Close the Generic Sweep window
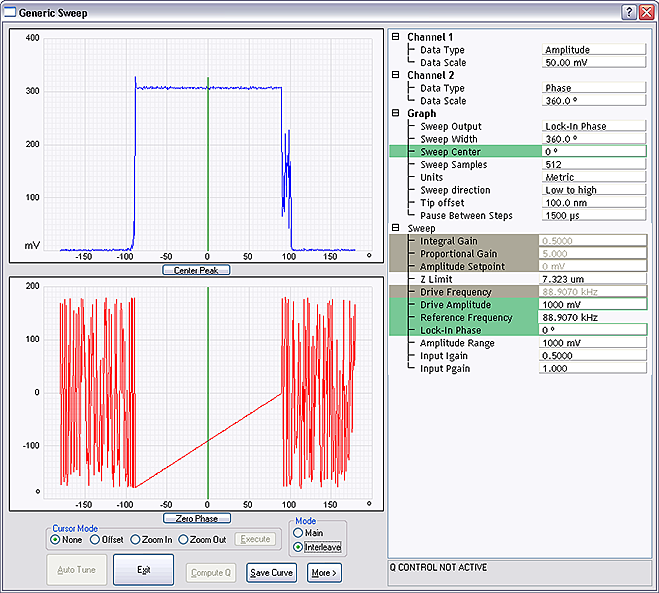This screenshot has width=659, height=593. pyautogui.click(x=646, y=11)
